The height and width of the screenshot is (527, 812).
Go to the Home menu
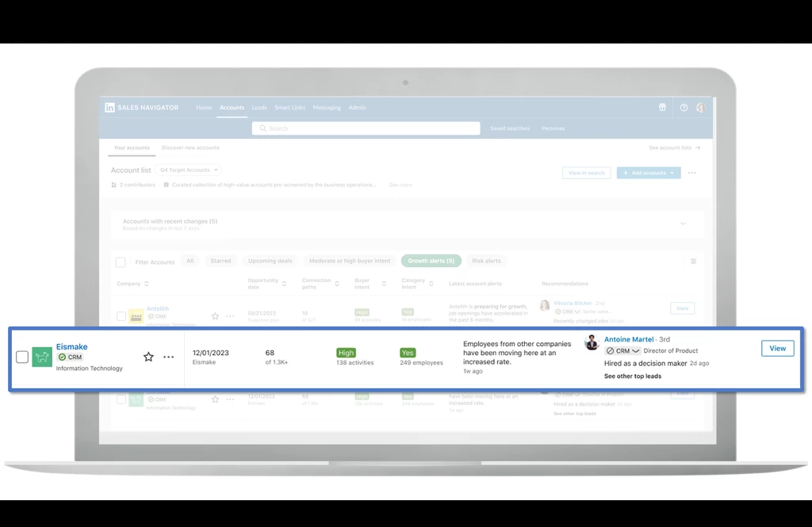pos(204,108)
